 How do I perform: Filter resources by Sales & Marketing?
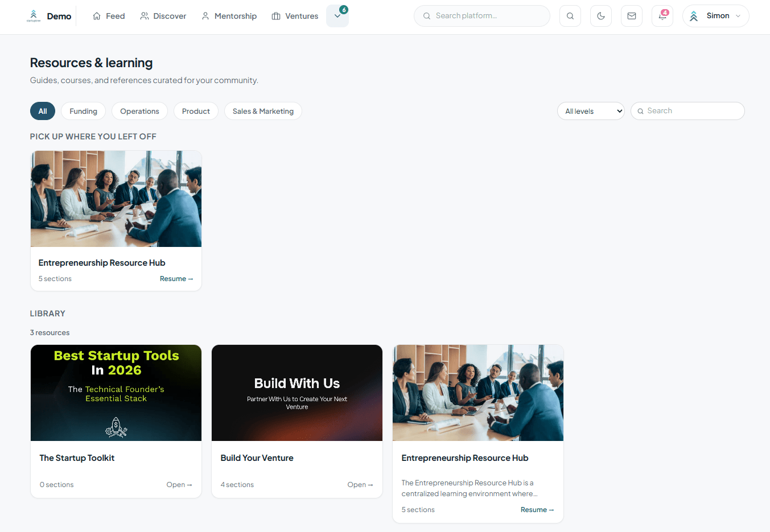coord(263,111)
